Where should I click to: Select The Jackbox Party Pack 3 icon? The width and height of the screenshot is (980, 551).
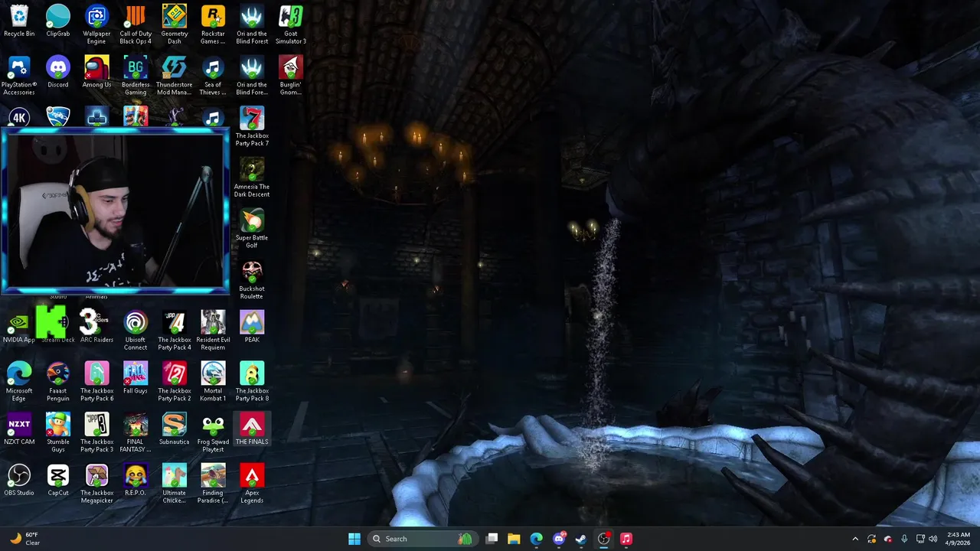96,433
